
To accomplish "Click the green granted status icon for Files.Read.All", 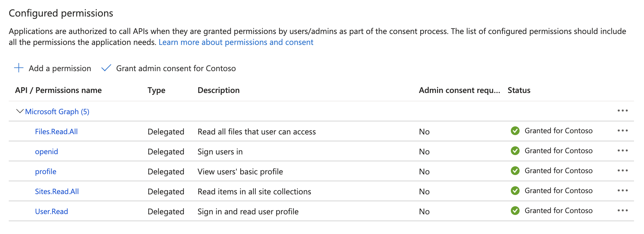I will pos(515,131).
